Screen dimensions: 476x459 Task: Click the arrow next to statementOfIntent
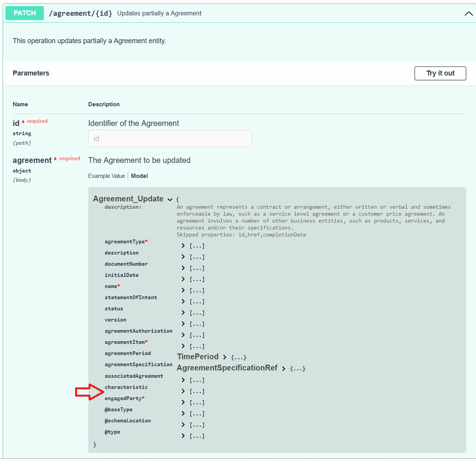click(183, 301)
